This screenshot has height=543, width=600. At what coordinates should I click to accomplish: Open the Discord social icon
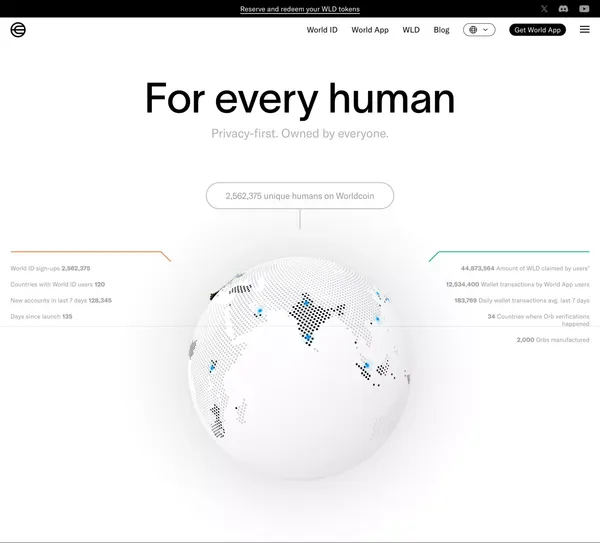point(563,8)
